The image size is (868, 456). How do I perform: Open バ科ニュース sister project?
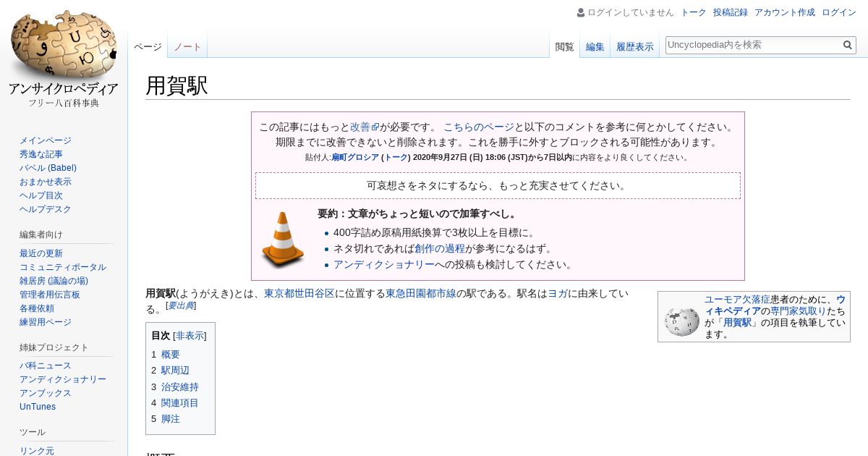46,366
